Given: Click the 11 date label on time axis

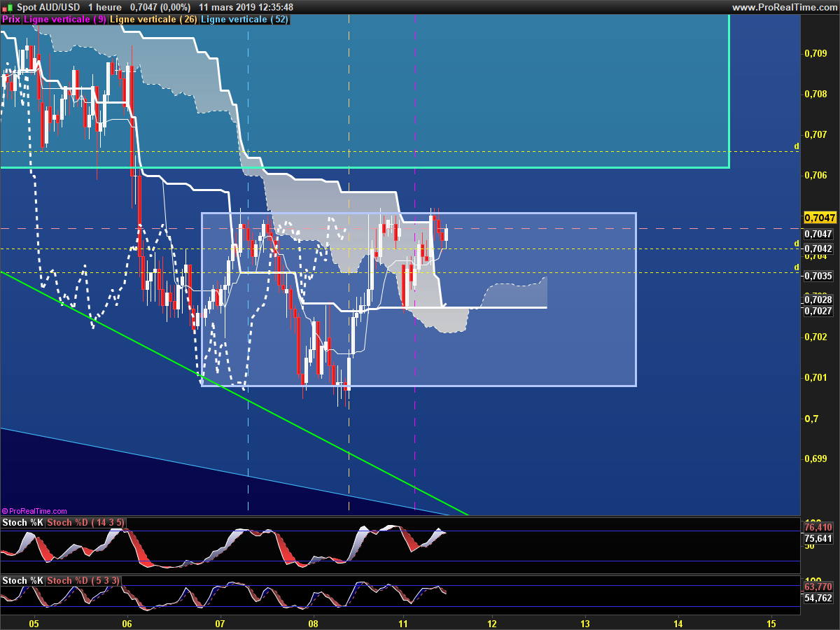Looking at the screenshot, I should (x=403, y=623).
